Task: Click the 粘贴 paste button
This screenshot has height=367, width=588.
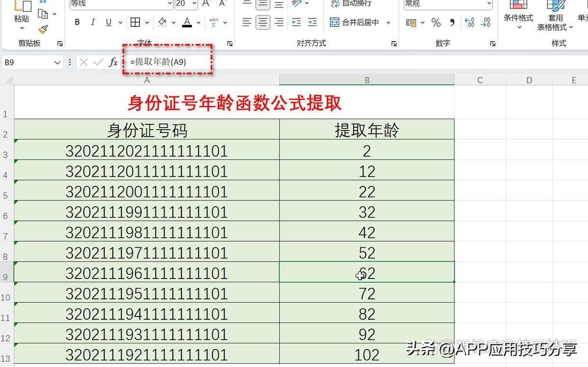Action: (x=21, y=18)
